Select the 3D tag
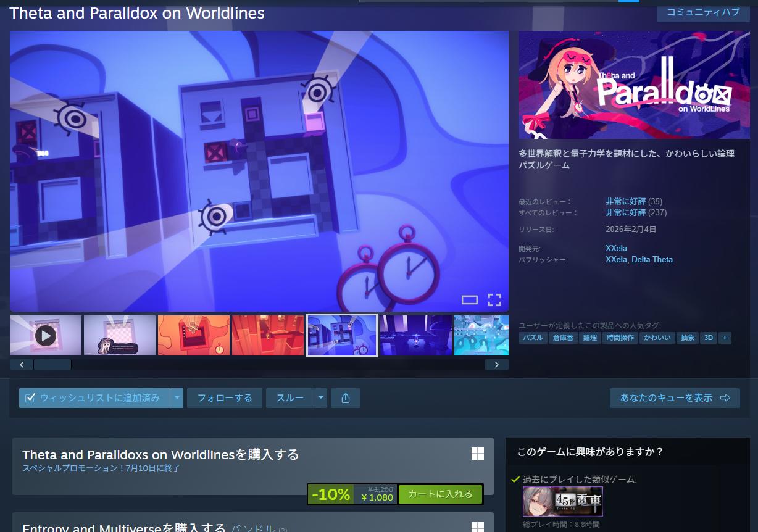The image size is (758, 532). [709, 338]
